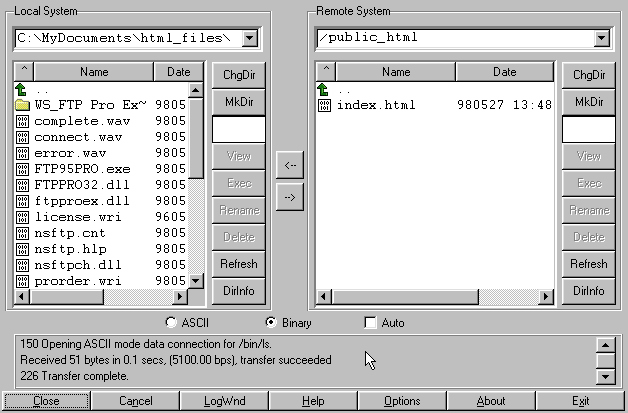Click local list horizontal scroll-left arrow
Viewport: 628px width, 413px height.
tap(22, 297)
